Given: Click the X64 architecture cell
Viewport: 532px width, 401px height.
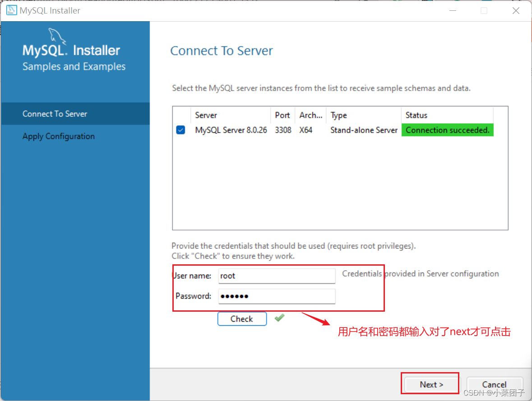Looking at the screenshot, I should (305, 130).
